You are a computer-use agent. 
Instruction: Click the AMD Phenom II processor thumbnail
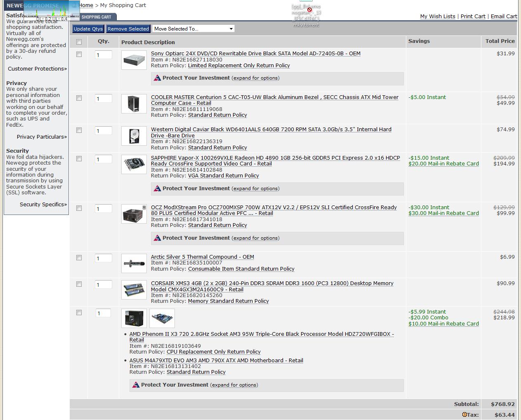[134, 319]
